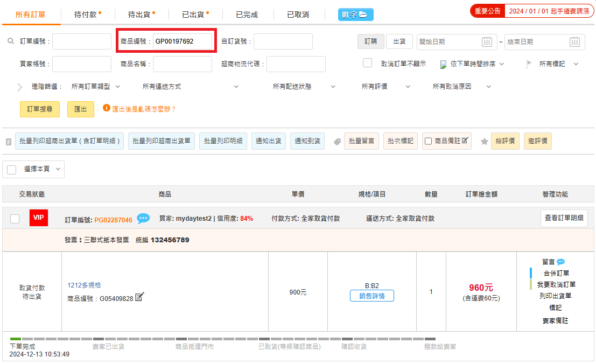
Task: Click the blue chat bubble beside order PG02287046
Action: pos(143,219)
